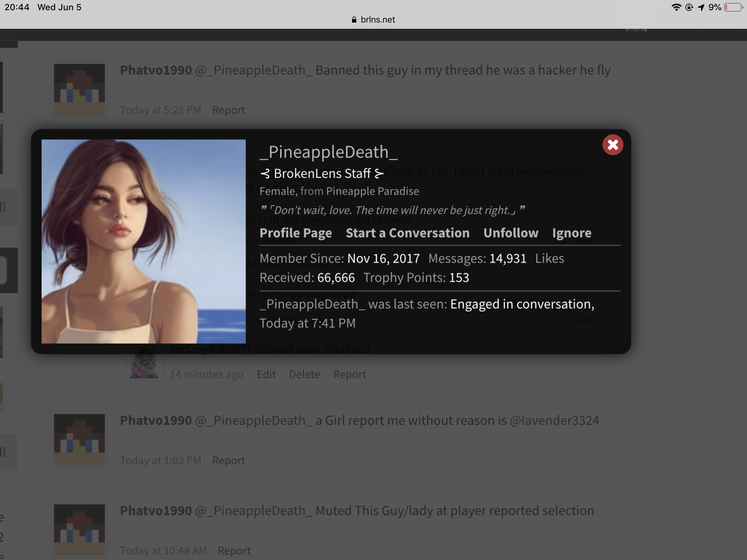
Task: Tap the lock icon beside brlns.net
Action: (x=354, y=20)
